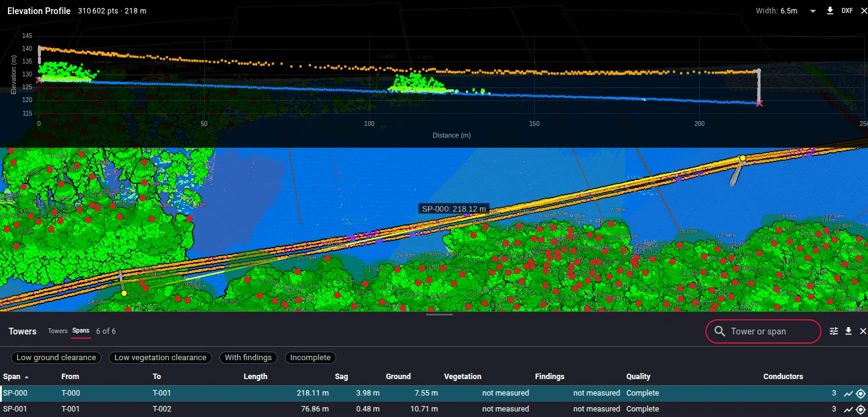Open the Width 6.5m dropdown arrow

(x=813, y=11)
